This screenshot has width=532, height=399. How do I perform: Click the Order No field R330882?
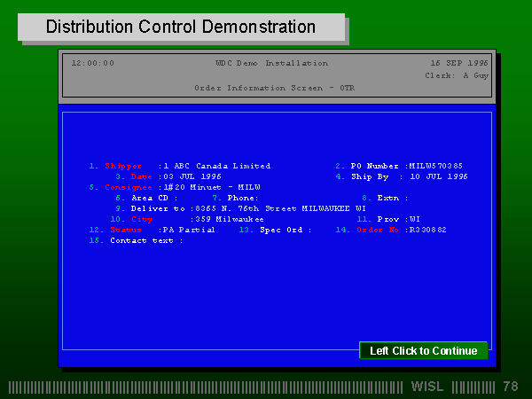coord(426,230)
